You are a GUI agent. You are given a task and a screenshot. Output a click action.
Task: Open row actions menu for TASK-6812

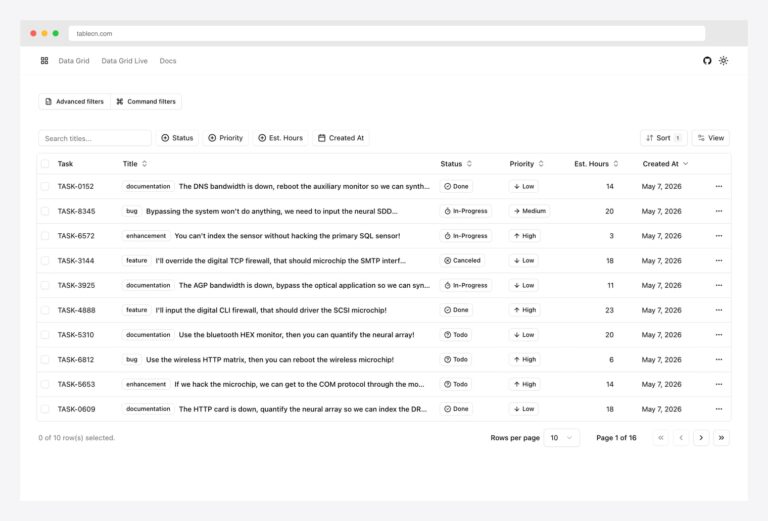tap(719, 359)
